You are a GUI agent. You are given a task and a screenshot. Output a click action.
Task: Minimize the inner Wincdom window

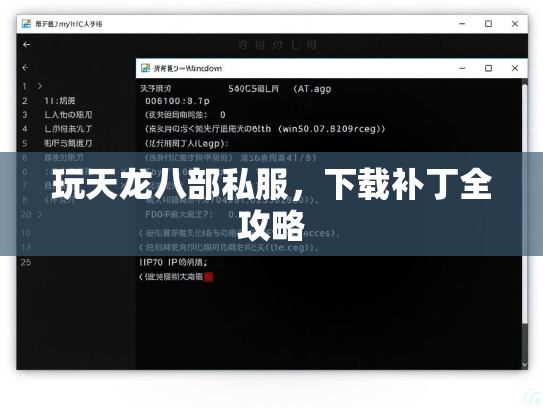462,68
